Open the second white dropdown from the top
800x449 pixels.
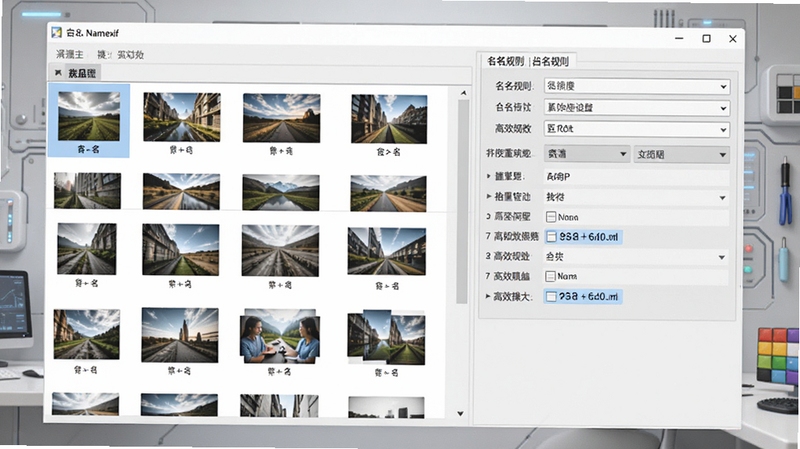click(637, 108)
